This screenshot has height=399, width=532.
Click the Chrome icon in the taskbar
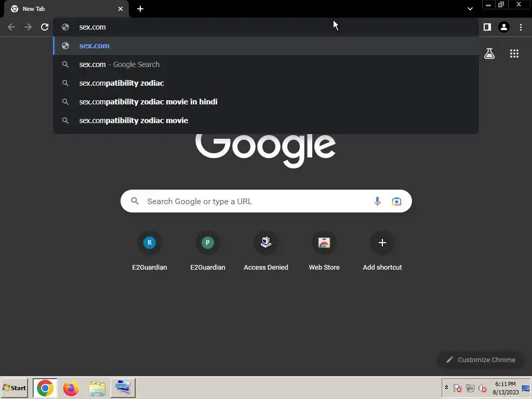point(45,388)
